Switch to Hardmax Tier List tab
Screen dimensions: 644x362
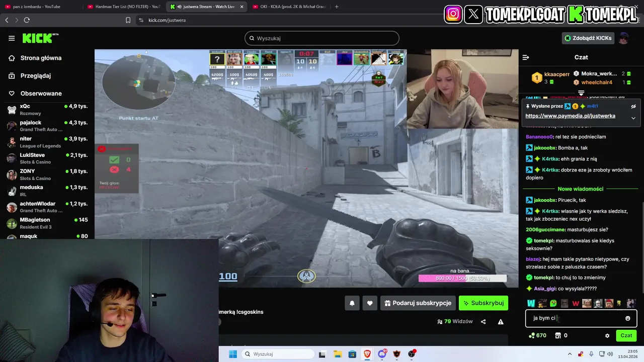coord(123,7)
